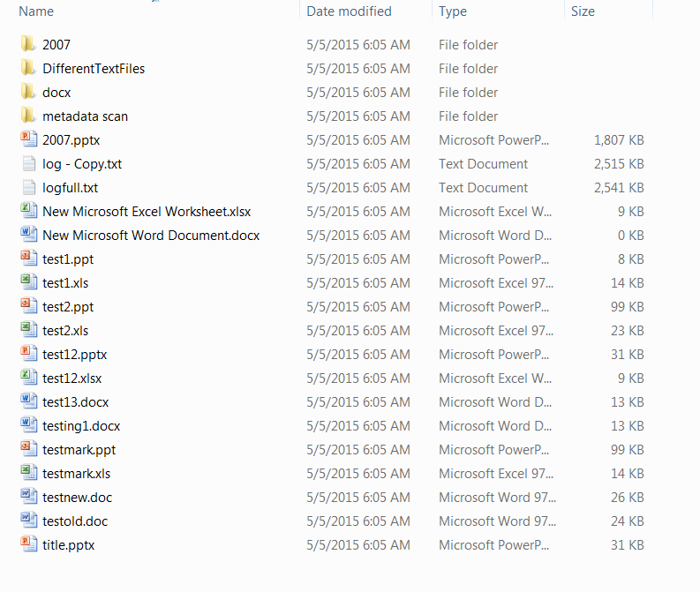Click the Excel icon beside New Microsoft Excel Worksheet.xlsx

[29, 211]
